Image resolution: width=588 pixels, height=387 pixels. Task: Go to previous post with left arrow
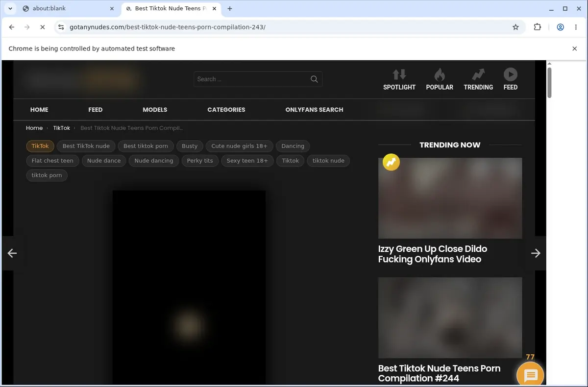click(12, 253)
